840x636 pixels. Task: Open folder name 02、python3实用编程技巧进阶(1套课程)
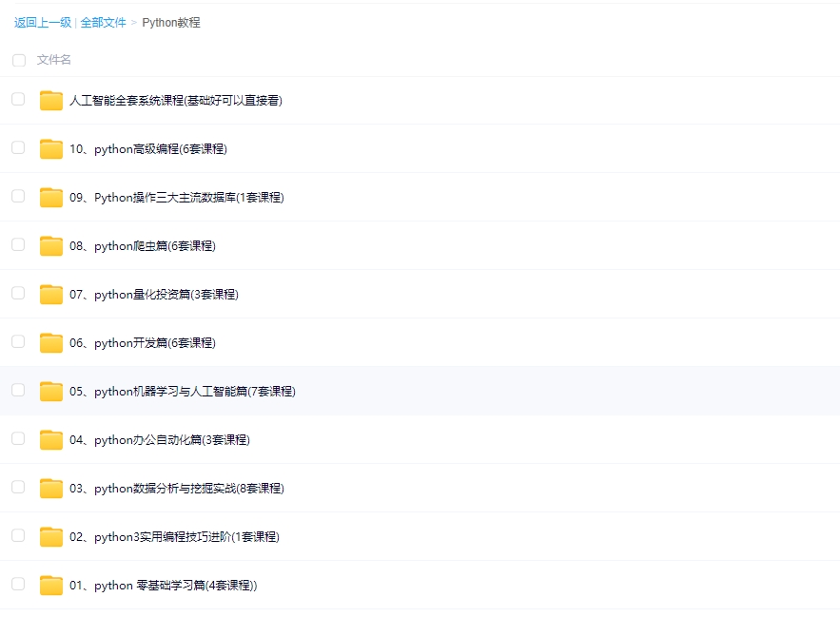(x=175, y=537)
